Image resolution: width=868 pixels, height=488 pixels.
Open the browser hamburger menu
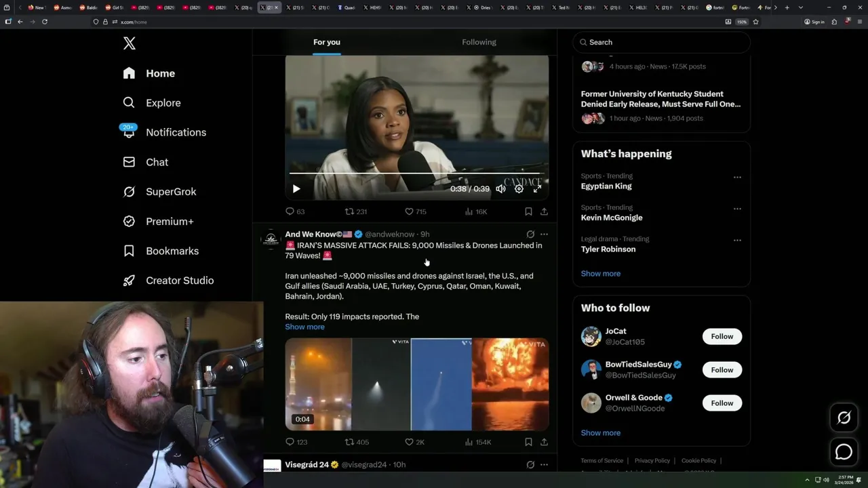(x=859, y=22)
